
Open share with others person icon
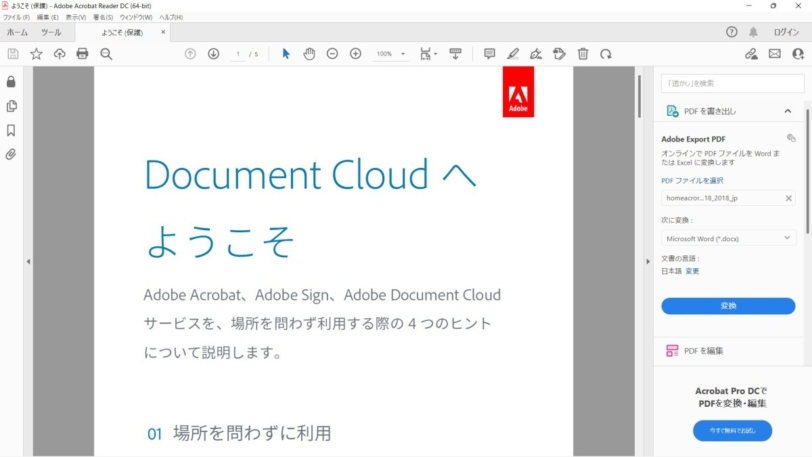click(x=798, y=54)
